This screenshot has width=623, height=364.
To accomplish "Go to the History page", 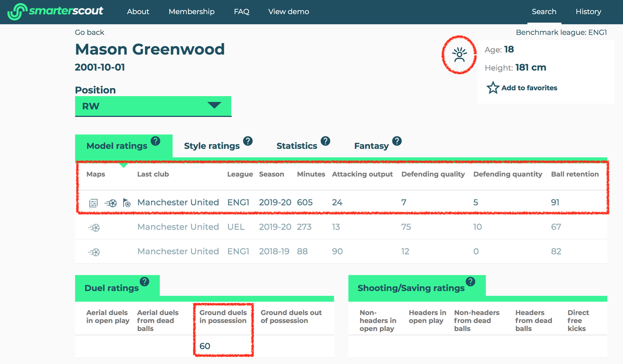I will (x=588, y=11).
